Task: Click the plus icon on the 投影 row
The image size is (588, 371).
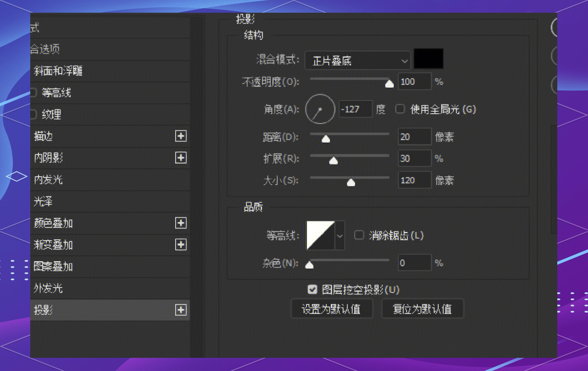Action: pyautogui.click(x=181, y=310)
